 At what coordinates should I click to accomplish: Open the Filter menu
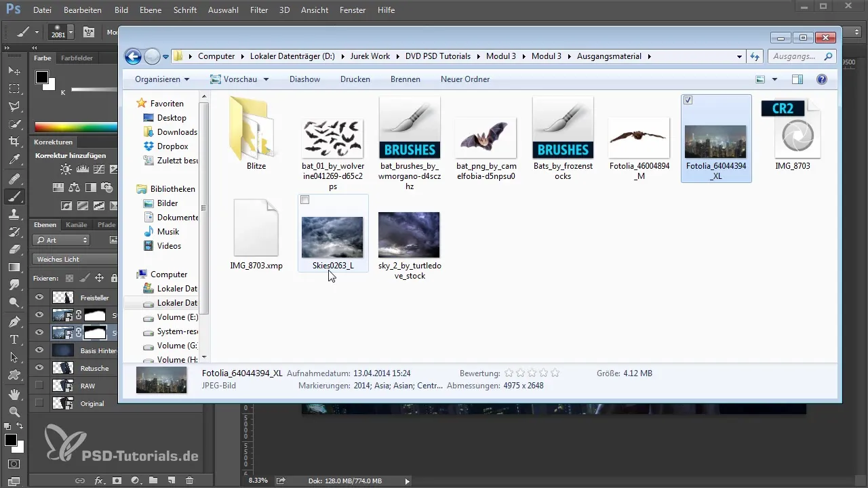[258, 10]
